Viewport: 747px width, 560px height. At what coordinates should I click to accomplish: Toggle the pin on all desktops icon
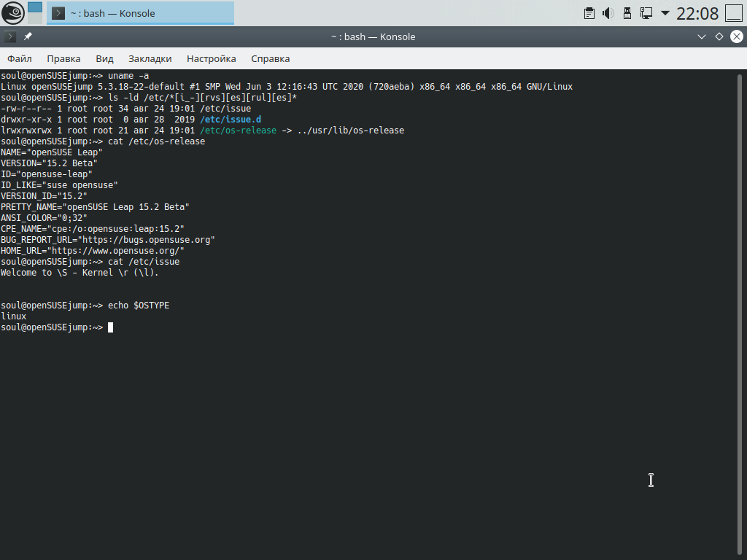point(28,36)
